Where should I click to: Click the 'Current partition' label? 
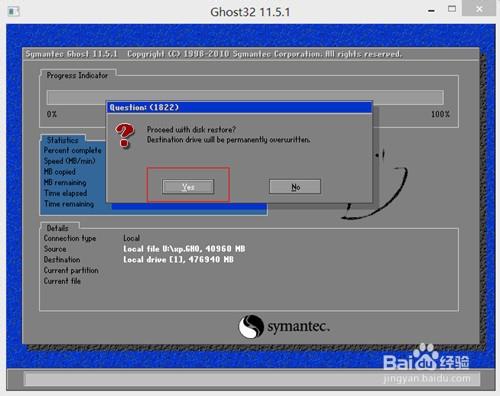tap(71, 270)
